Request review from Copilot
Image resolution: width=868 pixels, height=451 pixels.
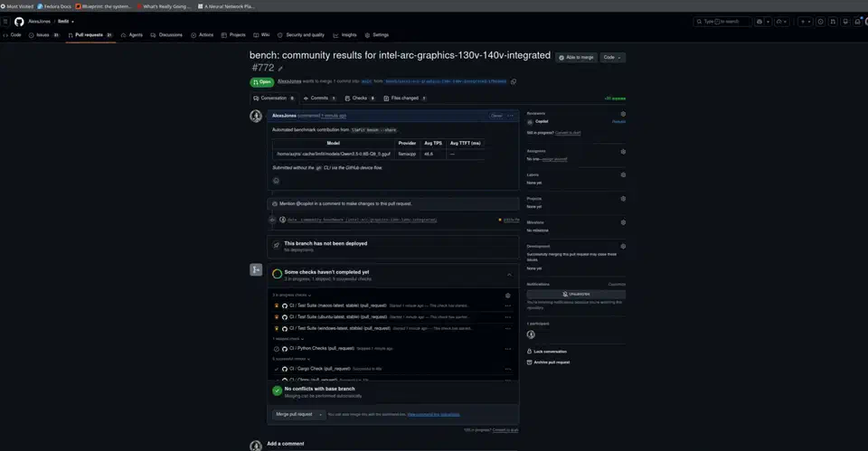click(x=618, y=122)
